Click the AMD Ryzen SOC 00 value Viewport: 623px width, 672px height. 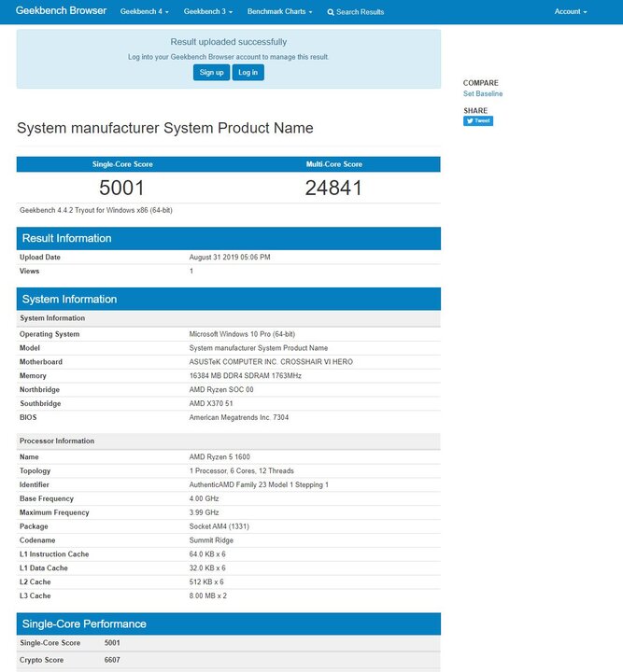click(x=221, y=389)
